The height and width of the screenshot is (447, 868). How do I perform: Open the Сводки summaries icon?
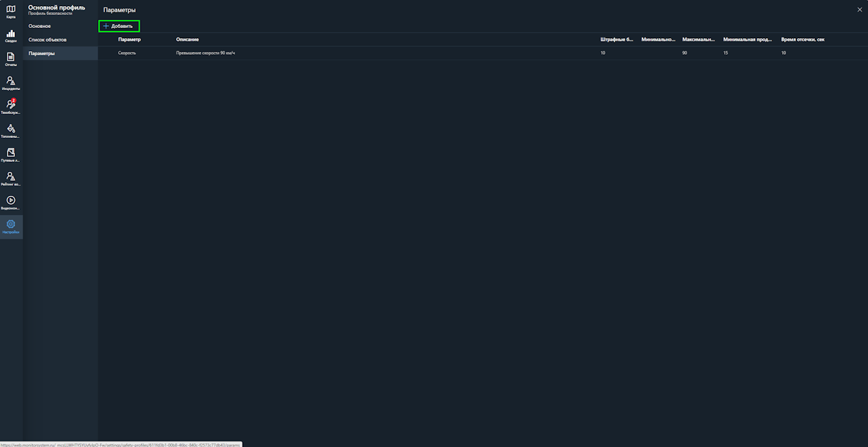point(11,35)
